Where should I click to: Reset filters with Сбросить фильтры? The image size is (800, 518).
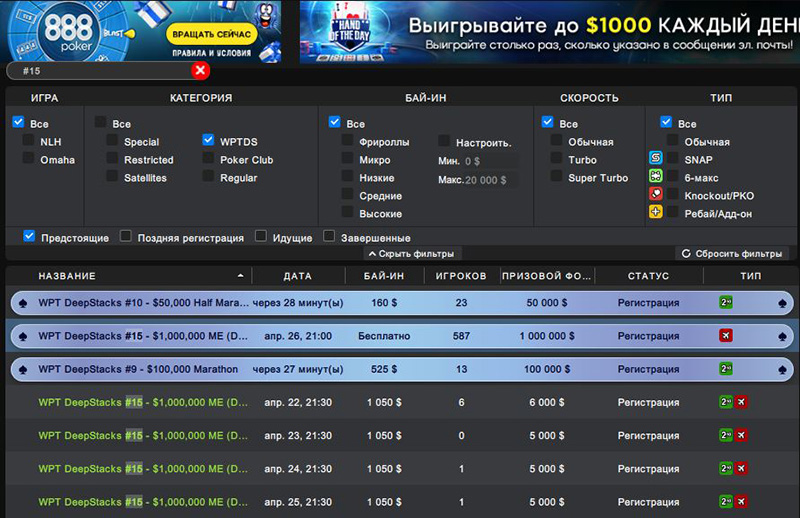732,254
